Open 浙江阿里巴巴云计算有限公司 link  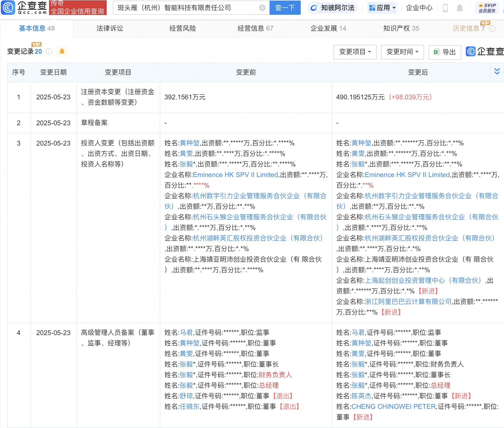(x=408, y=302)
